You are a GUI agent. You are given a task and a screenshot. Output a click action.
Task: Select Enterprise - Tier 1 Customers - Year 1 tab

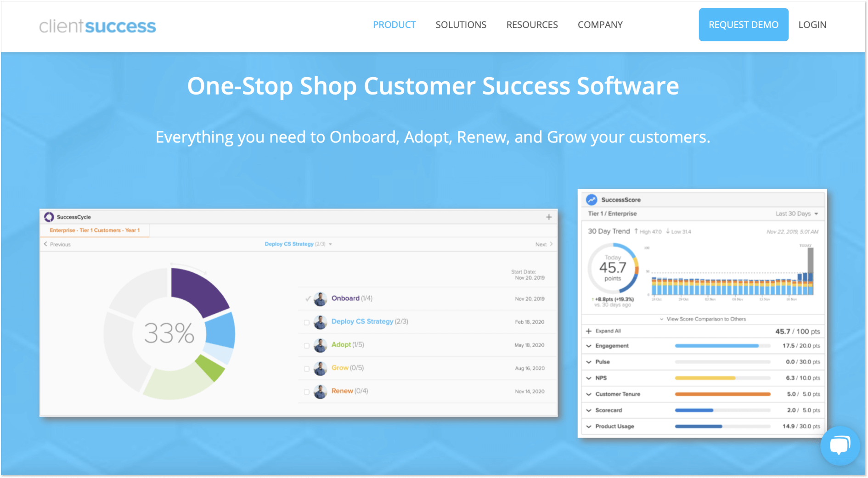[95, 230]
